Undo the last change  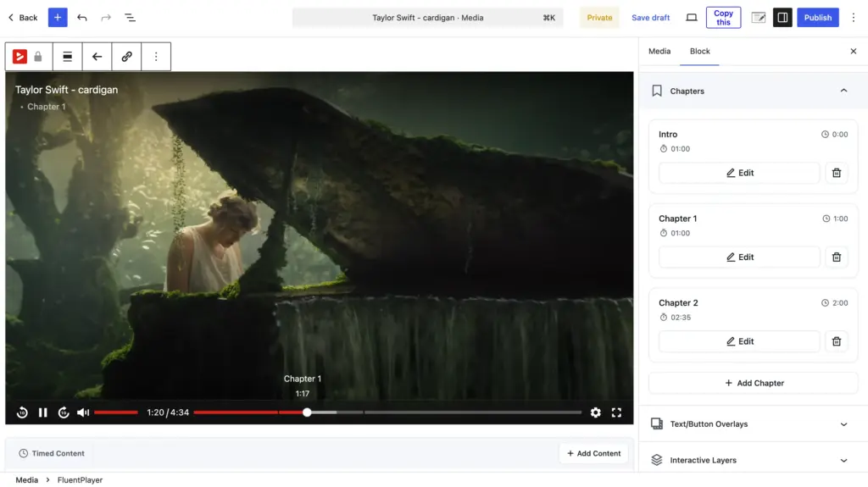point(82,18)
